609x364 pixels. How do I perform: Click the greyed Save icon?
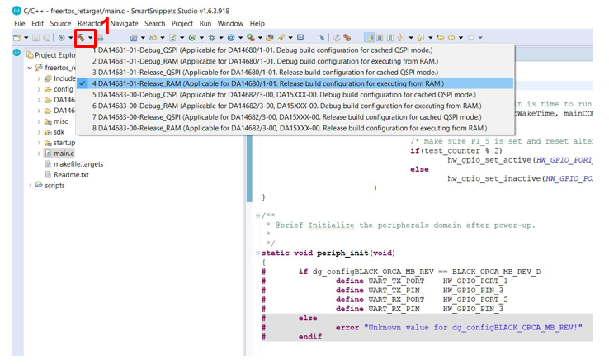click(x=35, y=38)
